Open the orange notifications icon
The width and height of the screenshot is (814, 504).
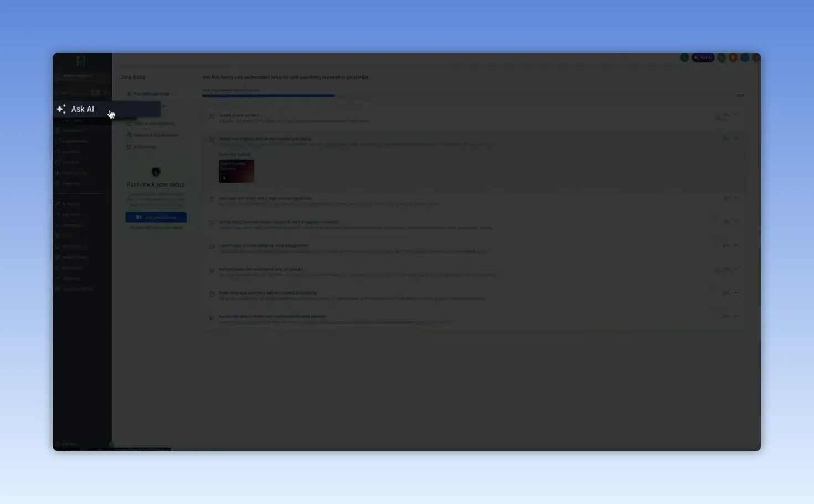coord(733,58)
